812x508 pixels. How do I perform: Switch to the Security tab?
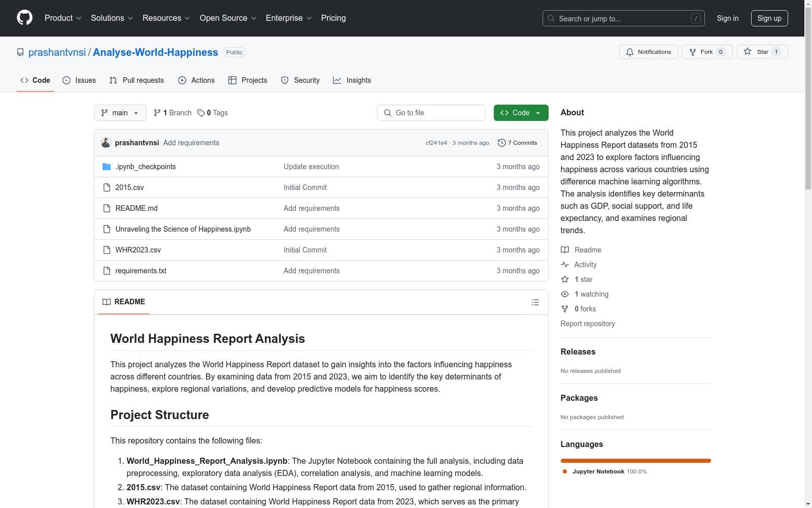point(300,80)
